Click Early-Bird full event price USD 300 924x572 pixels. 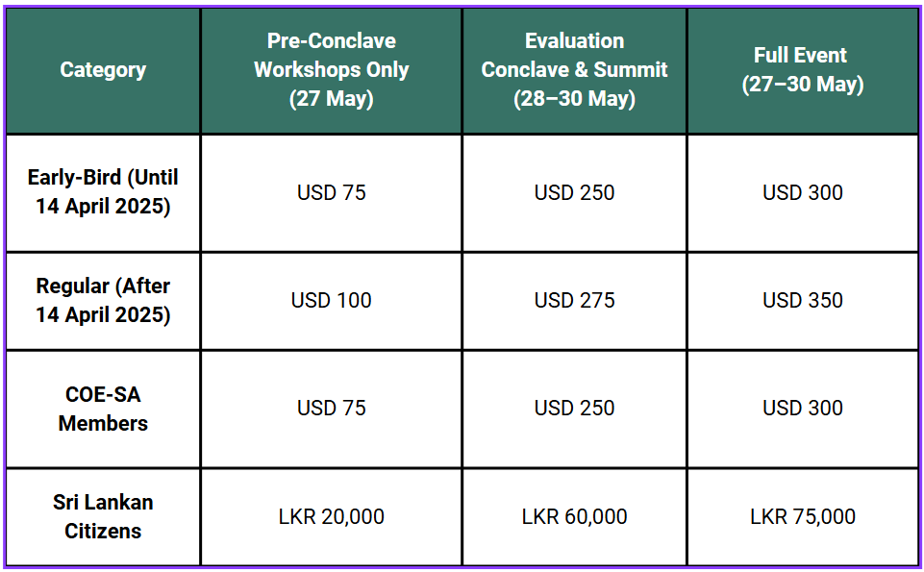803,192
